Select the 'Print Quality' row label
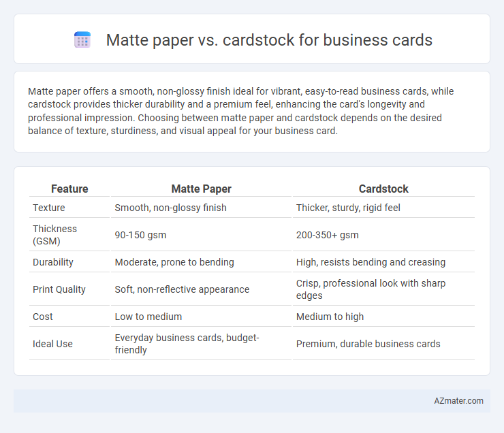504x433 pixels. point(59,289)
